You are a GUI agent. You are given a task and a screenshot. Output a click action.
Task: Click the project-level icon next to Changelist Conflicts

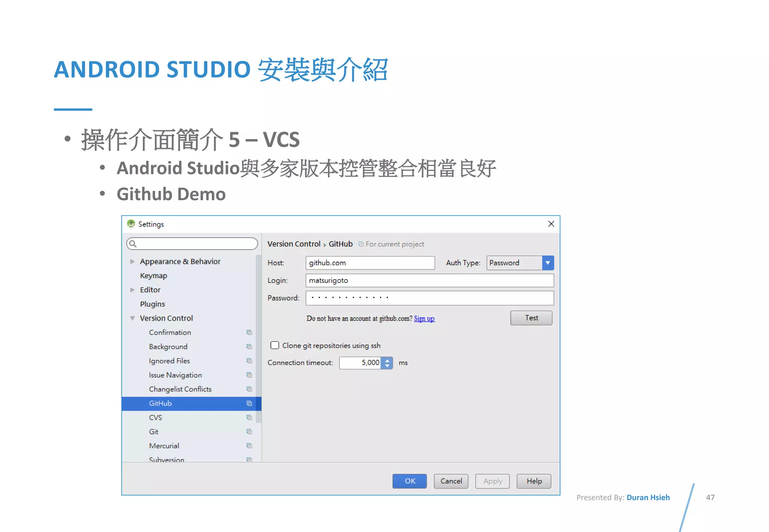pyautogui.click(x=249, y=389)
